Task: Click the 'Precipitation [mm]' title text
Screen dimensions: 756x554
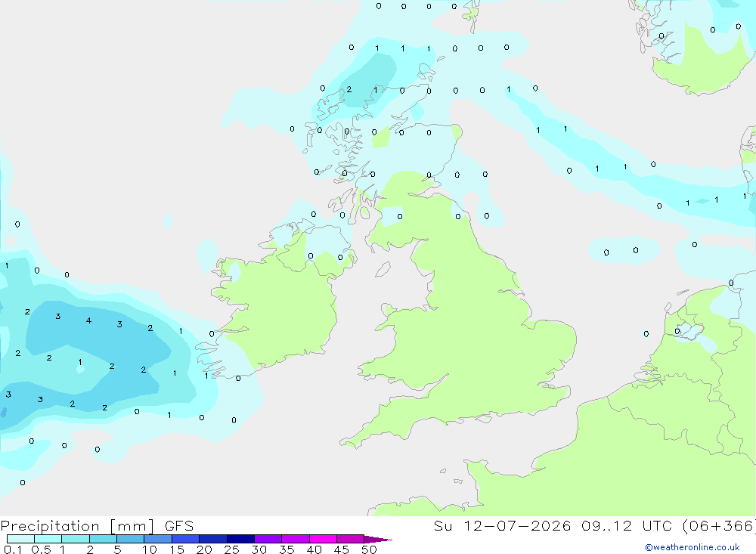Action: [x=77, y=525]
